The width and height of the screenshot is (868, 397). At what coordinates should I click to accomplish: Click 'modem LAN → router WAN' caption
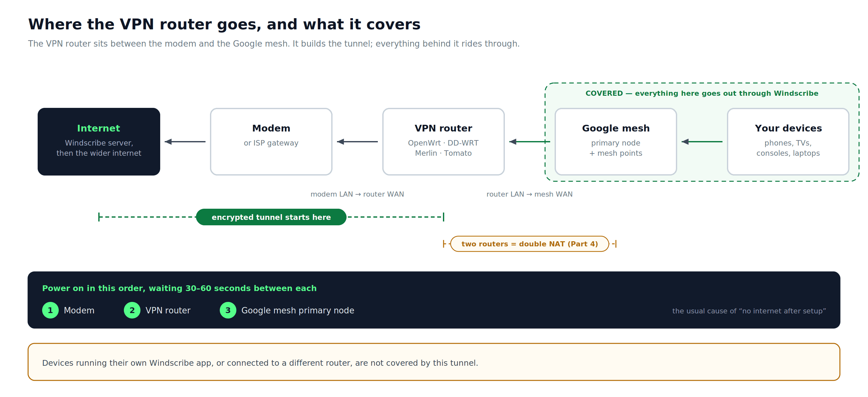pos(357,194)
